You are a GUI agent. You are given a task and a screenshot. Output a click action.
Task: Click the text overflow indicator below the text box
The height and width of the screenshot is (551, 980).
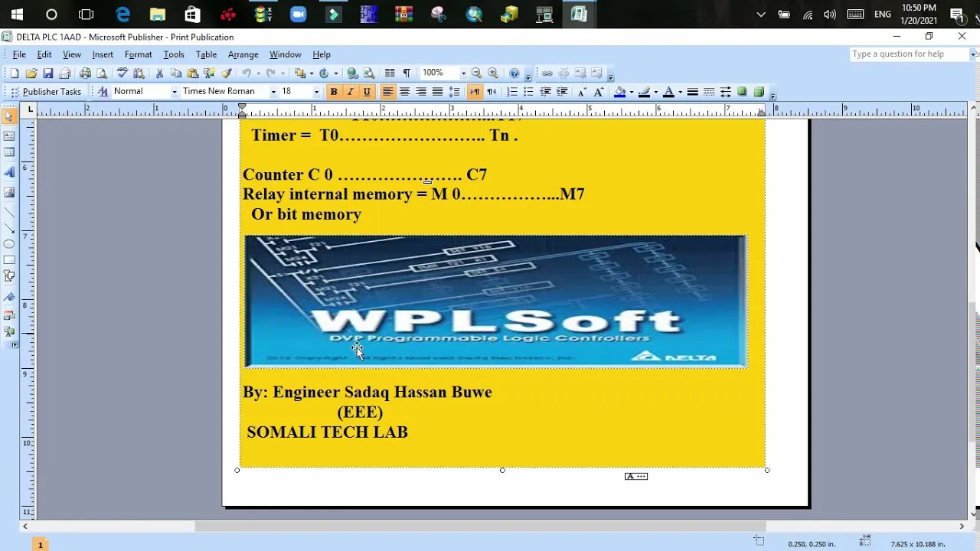pyautogui.click(x=636, y=476)
